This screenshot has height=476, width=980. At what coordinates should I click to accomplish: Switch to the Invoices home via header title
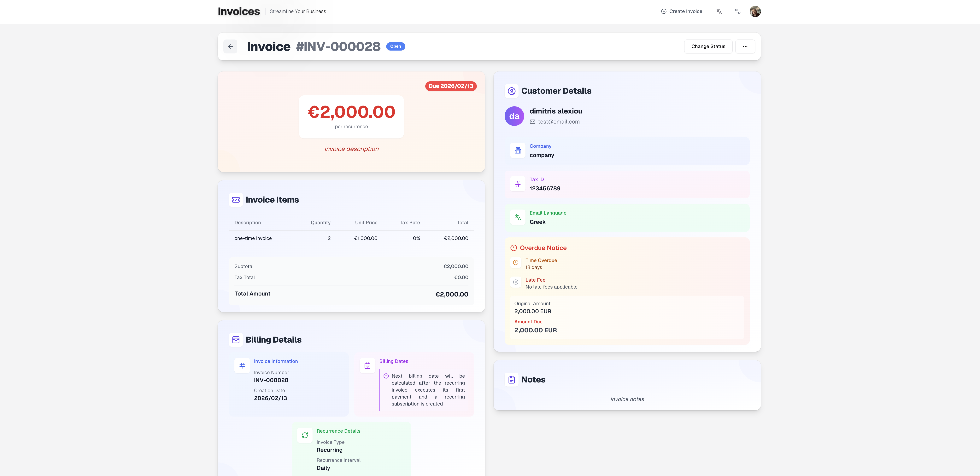click(x=238, y=11)
